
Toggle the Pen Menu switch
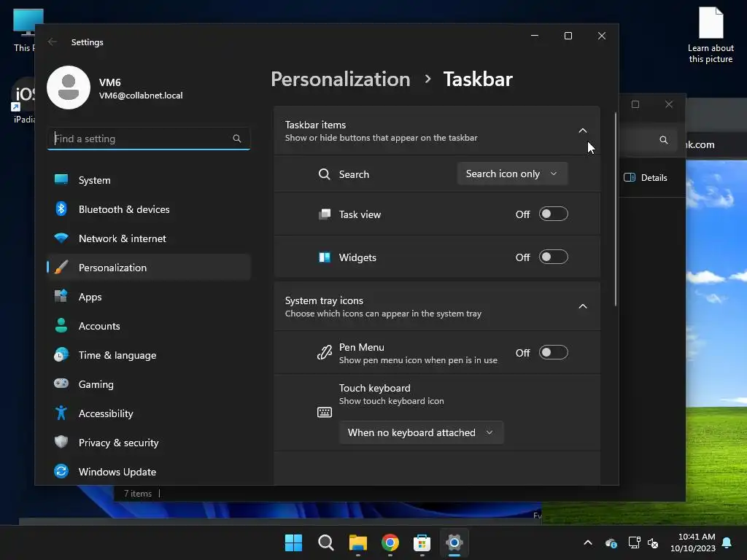coord(553,352)
